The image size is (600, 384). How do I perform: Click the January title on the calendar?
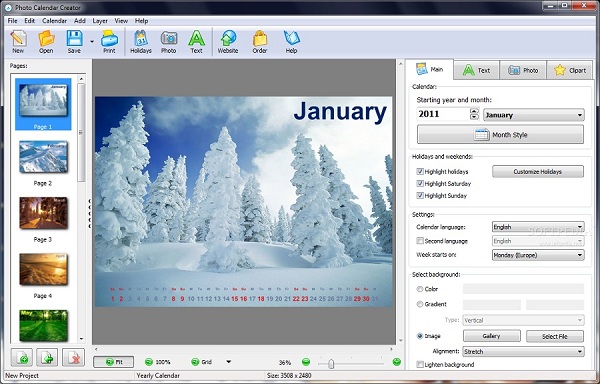pyautogui.click(x=340, y=111)
